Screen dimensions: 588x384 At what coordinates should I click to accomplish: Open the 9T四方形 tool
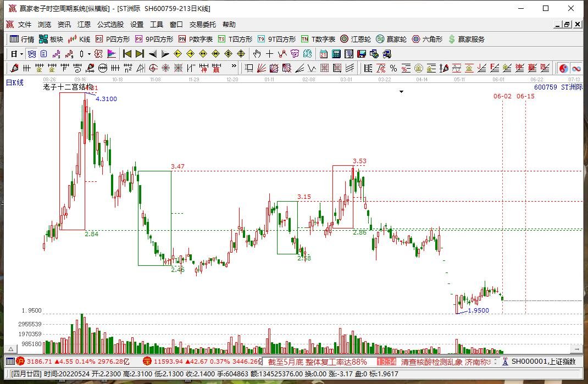click(x=276, y=39)
